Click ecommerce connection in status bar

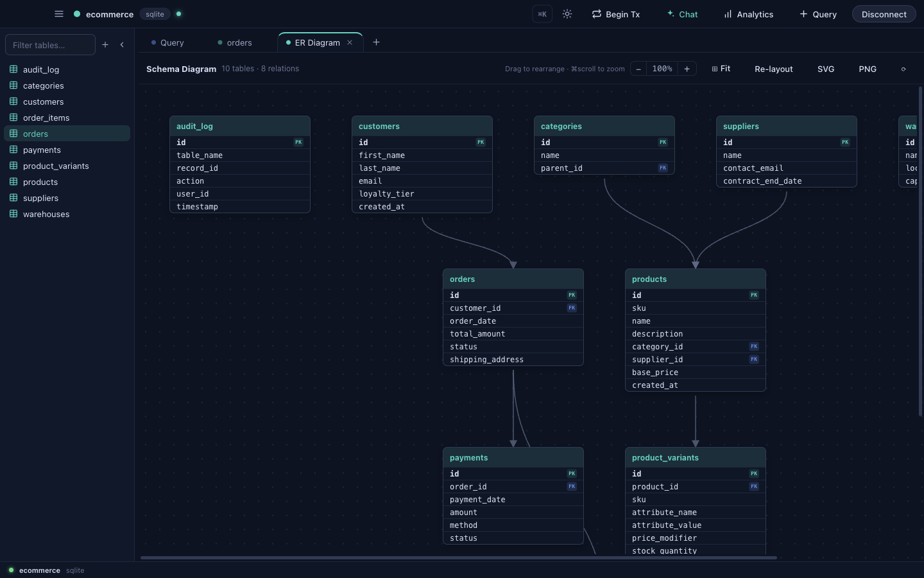pos(40,570)
